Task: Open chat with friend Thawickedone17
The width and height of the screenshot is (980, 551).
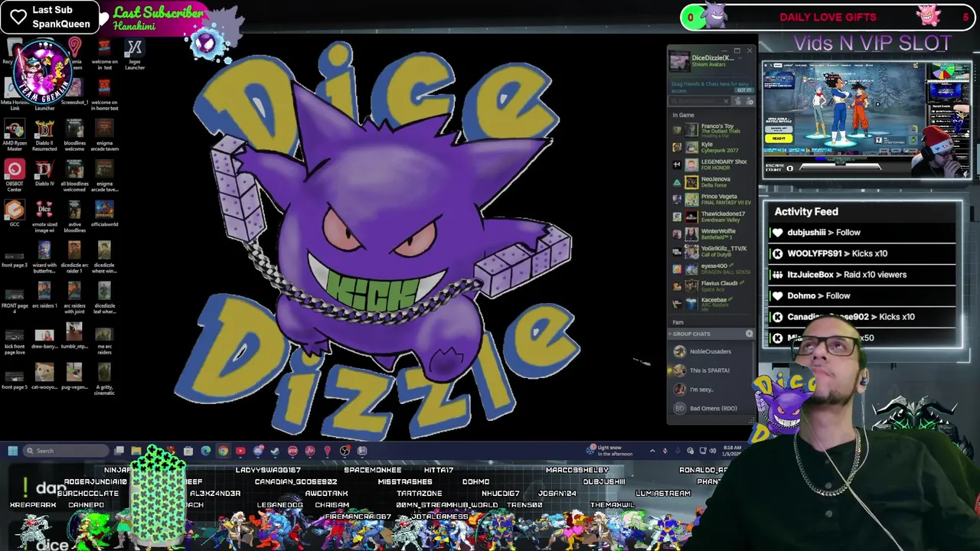Action: (x=712, y=217)
